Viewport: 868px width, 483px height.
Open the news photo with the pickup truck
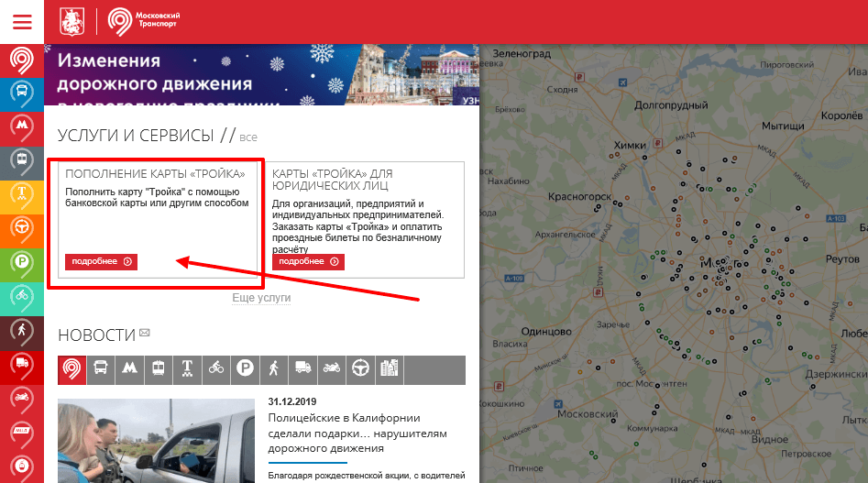pos(156,441)
